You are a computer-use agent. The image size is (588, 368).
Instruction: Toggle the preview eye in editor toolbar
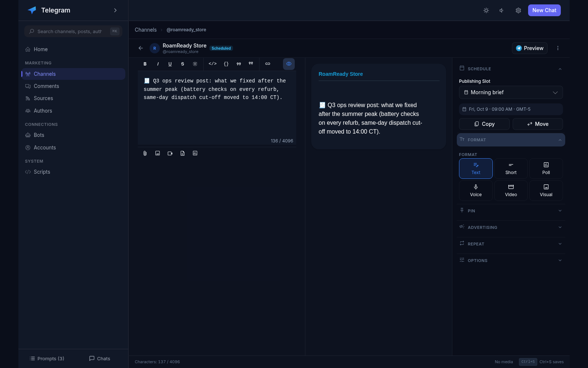click(289, 64)
